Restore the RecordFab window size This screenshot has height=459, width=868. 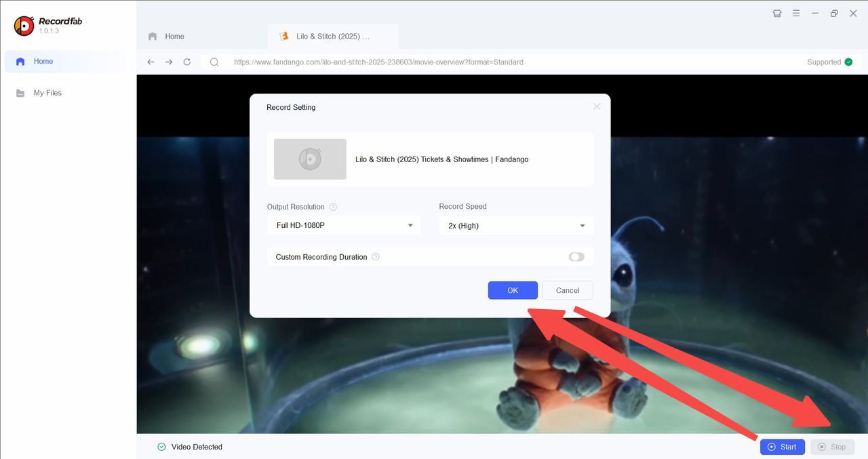834,14
